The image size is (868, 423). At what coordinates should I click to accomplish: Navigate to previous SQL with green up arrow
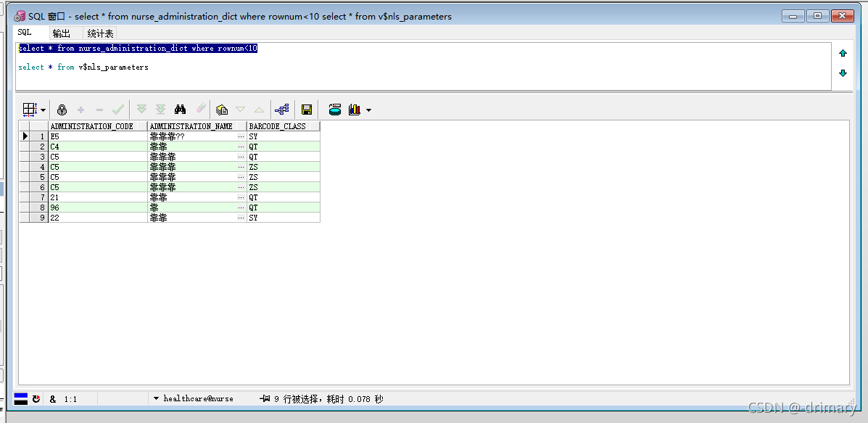843,52
